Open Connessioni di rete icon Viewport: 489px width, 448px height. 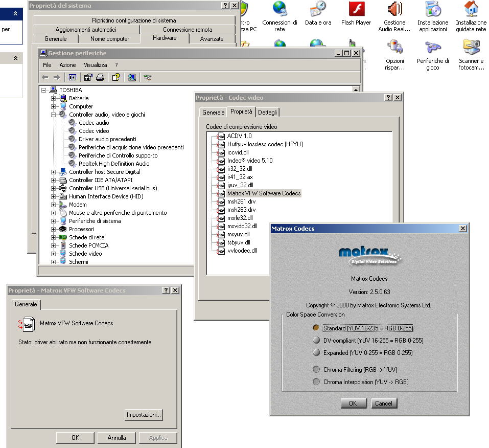[x=280, y=16]
